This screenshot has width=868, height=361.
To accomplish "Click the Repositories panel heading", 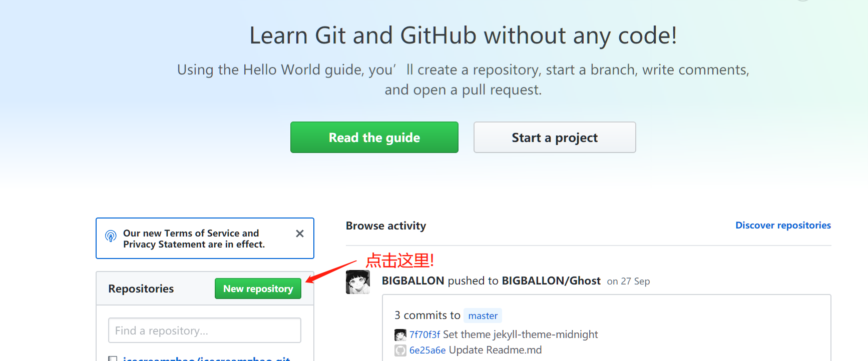I will tap(141, 288).
